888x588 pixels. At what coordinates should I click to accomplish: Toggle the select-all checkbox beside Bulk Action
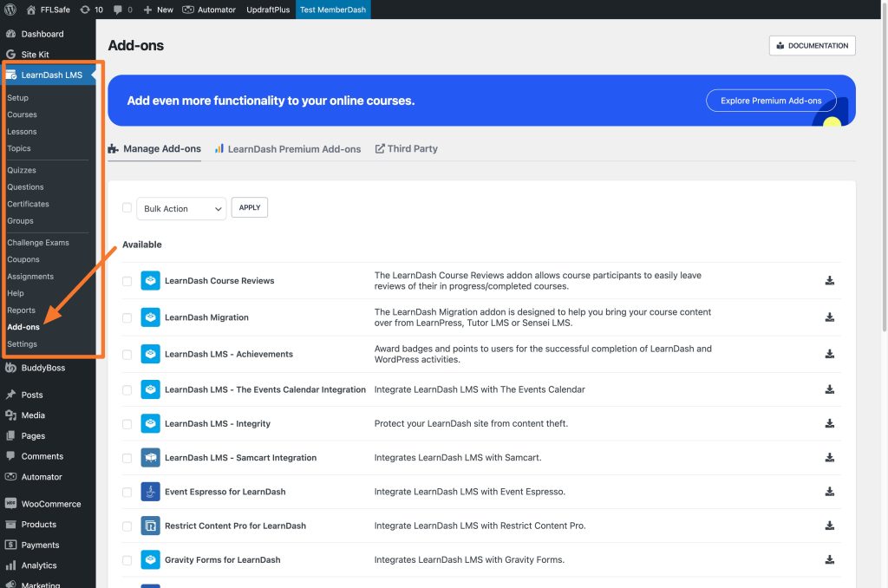(x=127, y=208)
